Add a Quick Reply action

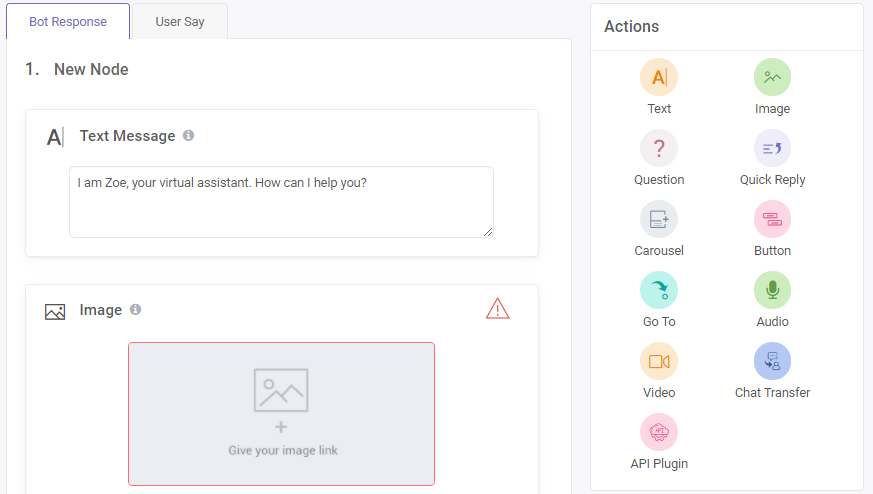(x=772, y=149)
